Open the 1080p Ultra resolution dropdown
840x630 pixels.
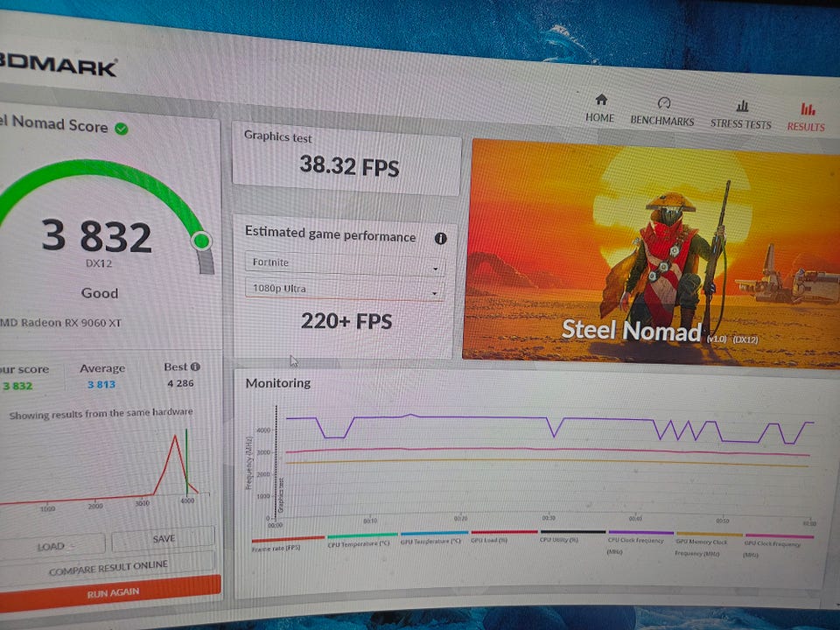(345, 290)
